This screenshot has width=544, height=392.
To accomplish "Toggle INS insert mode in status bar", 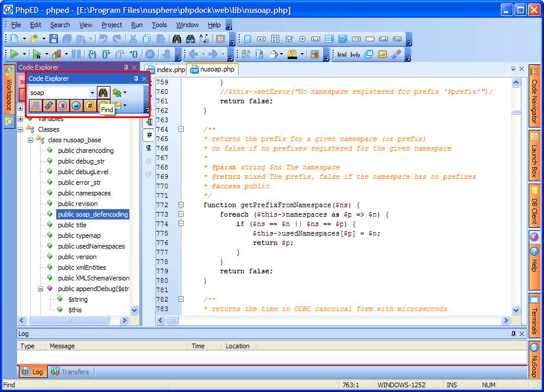I will pos(451,385).
